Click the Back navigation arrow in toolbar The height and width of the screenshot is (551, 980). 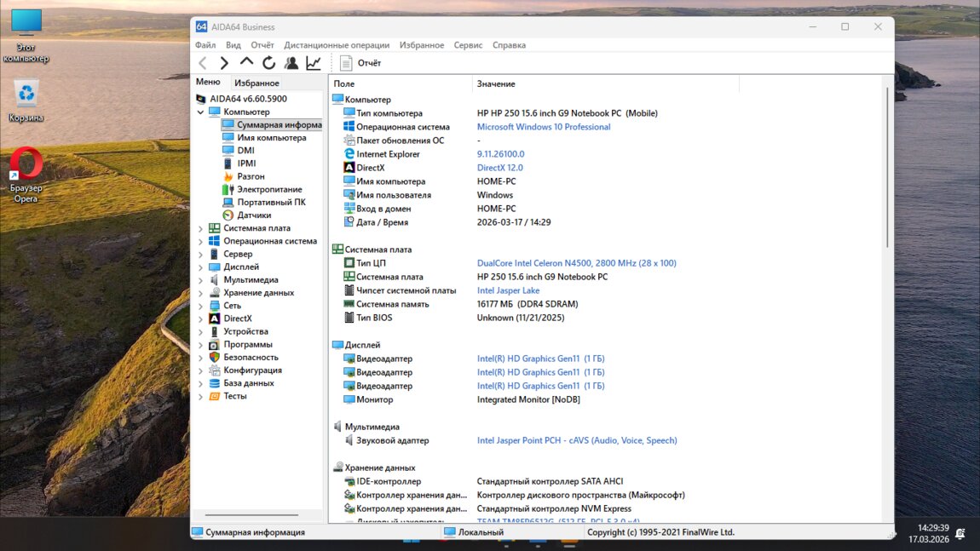[203, 63]
